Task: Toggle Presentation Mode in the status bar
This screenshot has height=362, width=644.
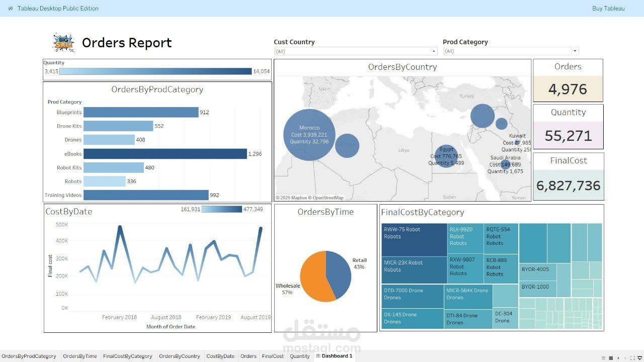Action: pyautogui.click(x=639, y=358)
